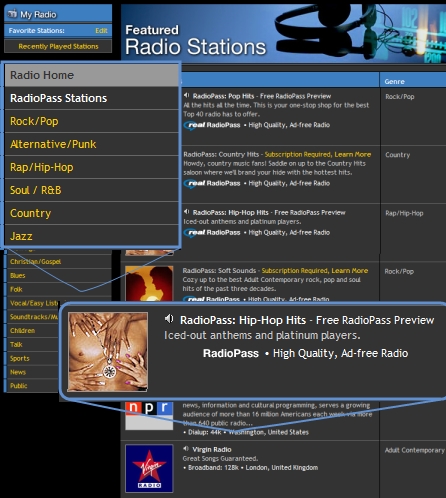446x498 pixels.
Task: Click the Genre column header
Action: pos(394,82)
